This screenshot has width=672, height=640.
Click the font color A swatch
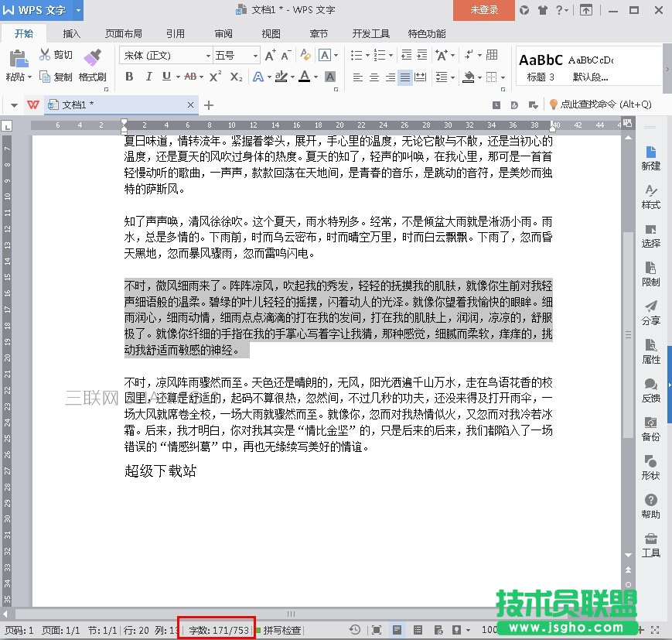coord(304,77)
